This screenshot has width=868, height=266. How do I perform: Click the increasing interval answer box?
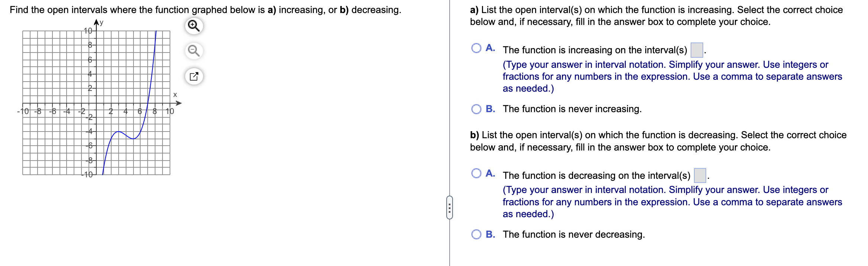click(698, 49)
